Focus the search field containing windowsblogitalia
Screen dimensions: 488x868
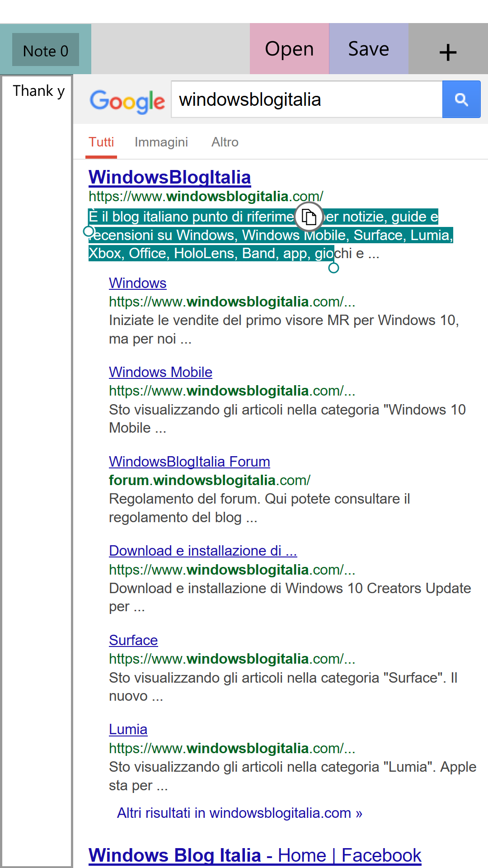tap(307, 99)
